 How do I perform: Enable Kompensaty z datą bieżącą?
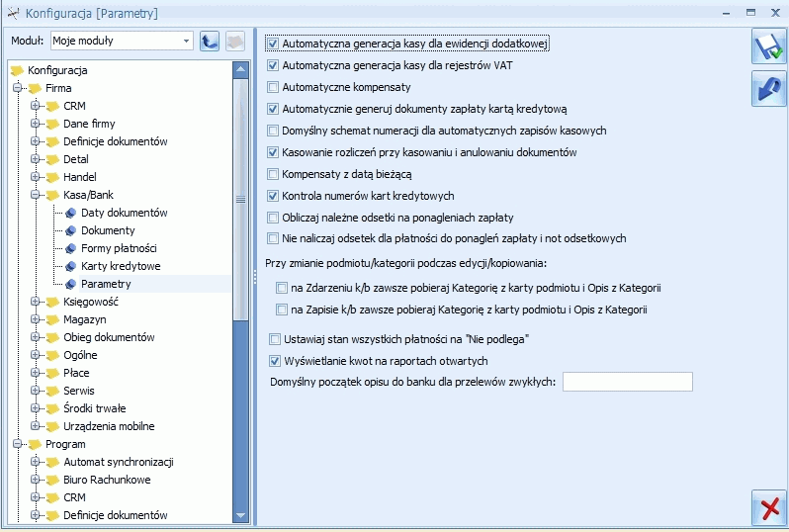[x=273, y=174]
